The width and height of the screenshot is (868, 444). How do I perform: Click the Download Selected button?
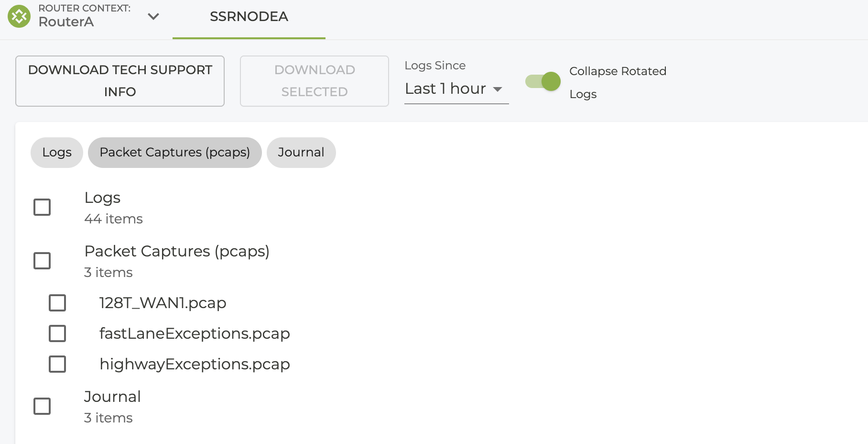(315, 81)
